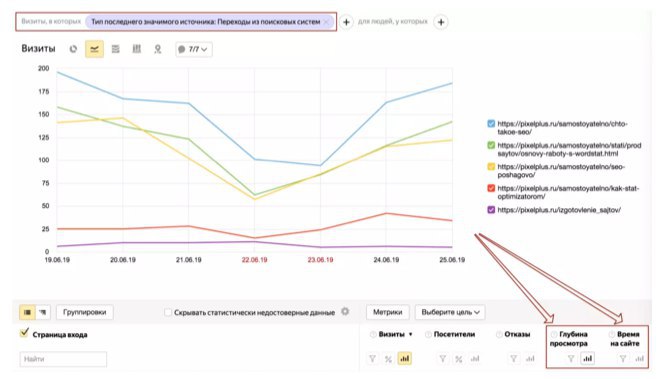Open the Метрики selector
Viewport: 662px width, 379px height.
click(x=388, y=312)
